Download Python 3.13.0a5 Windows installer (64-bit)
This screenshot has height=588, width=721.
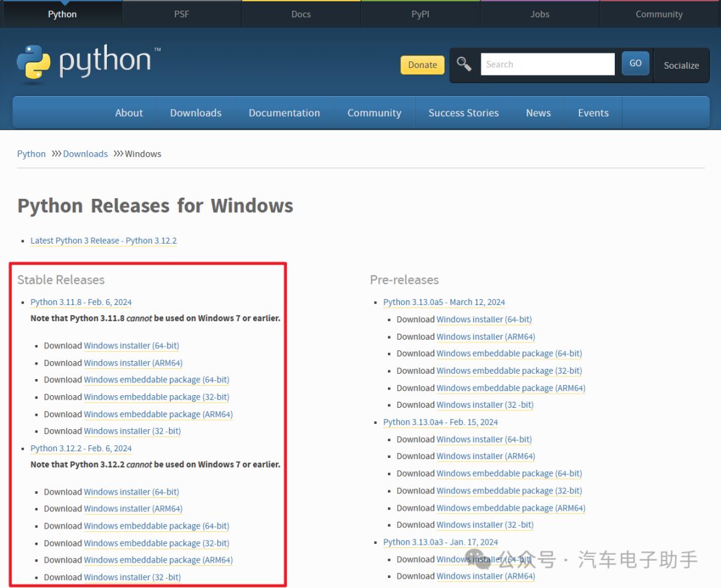point(484,319)
